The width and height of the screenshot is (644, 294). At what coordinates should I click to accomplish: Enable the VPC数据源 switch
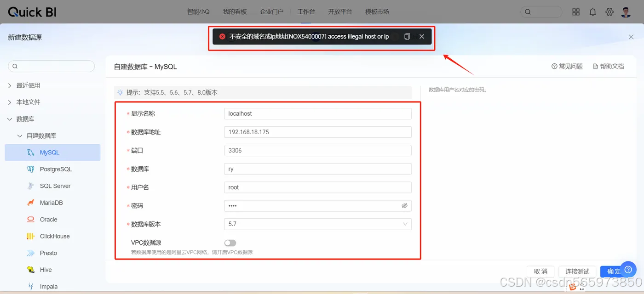[x=230, y=243]
